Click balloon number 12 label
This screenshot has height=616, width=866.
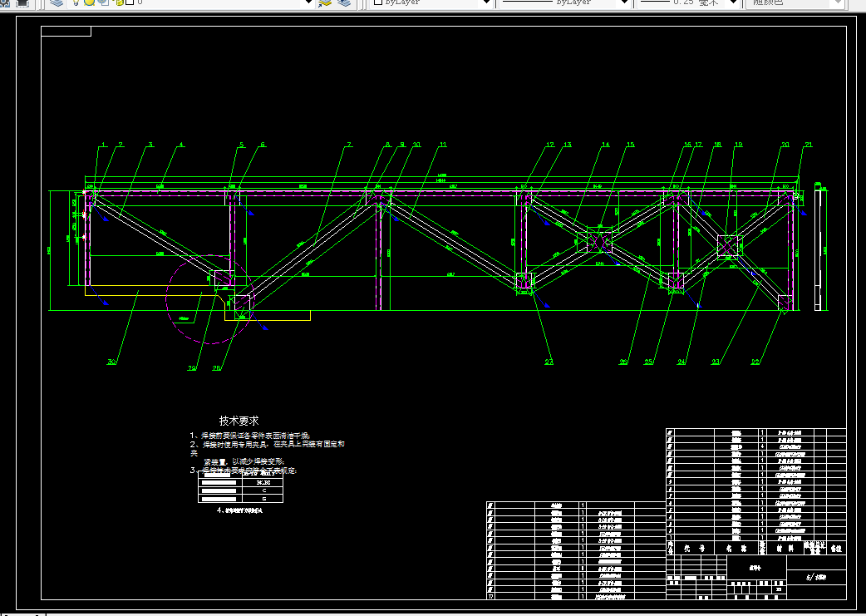(x=549, y=145)
